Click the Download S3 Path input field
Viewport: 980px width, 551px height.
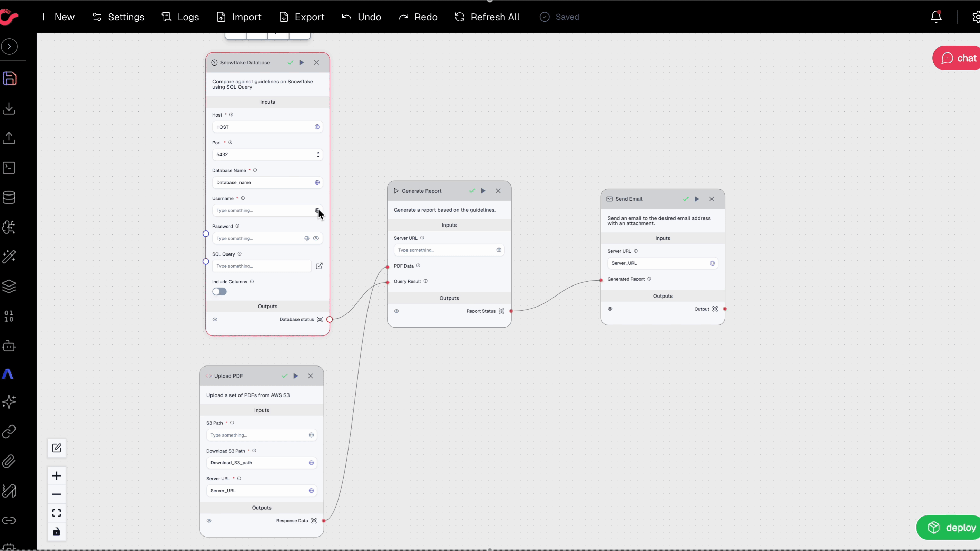coord(262,463)
